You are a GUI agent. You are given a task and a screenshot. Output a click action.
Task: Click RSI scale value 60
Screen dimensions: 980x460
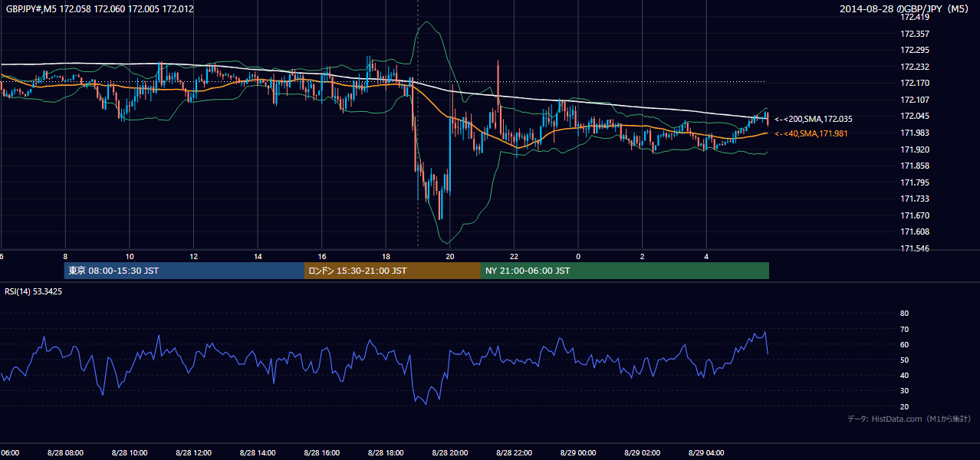(904, 344)
